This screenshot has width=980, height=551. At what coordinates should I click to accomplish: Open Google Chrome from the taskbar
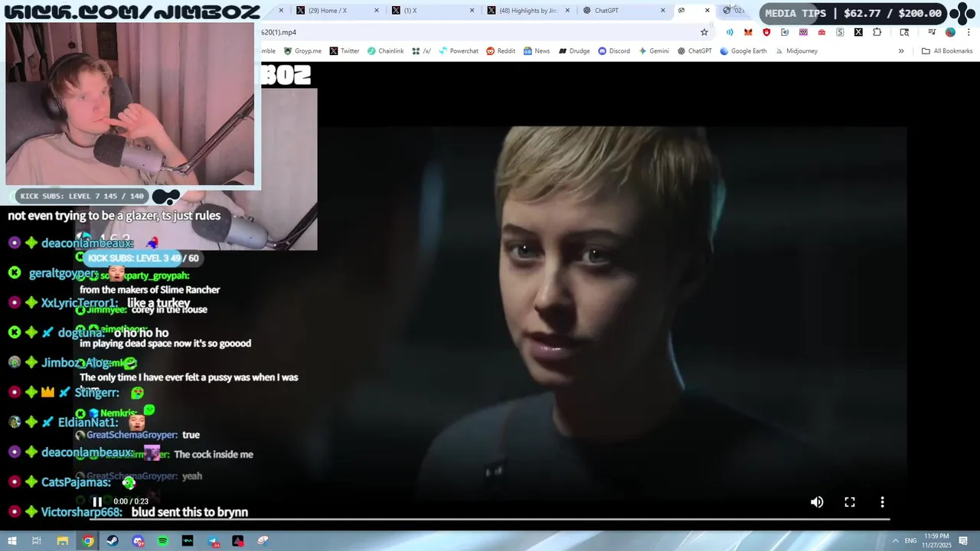tap(88, 541)
